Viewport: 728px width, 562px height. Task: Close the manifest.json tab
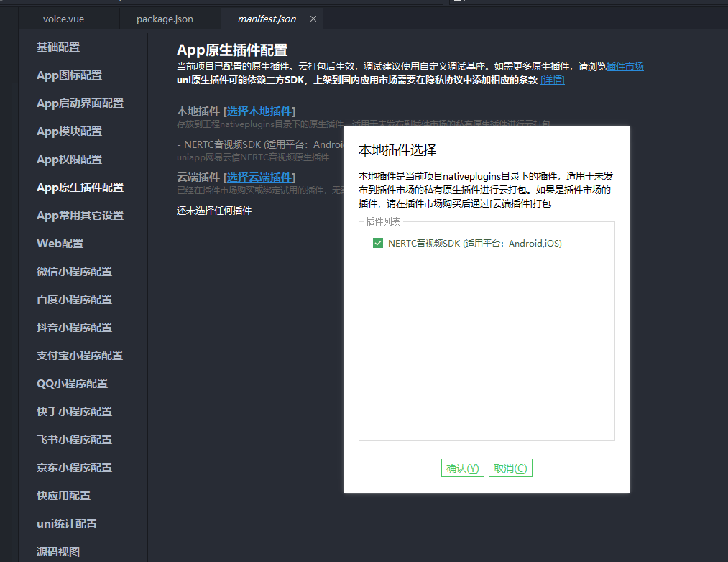tap(313, 19)
